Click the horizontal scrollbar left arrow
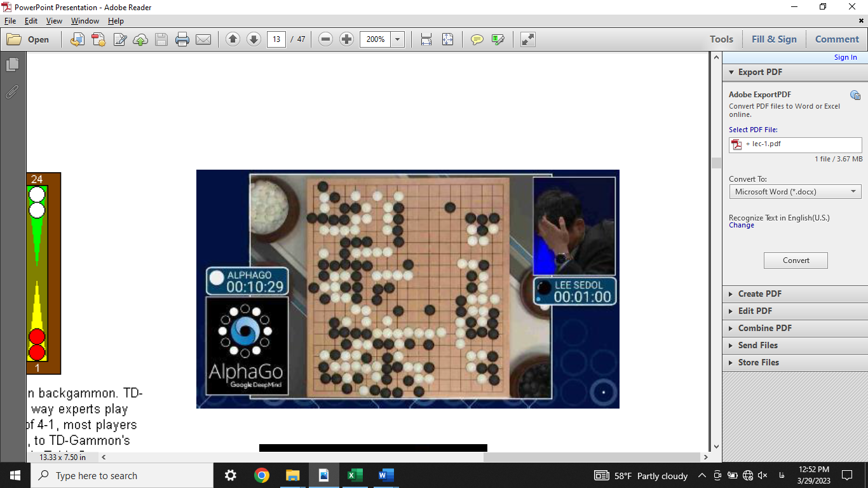The image size is (868, 488). 104,457
